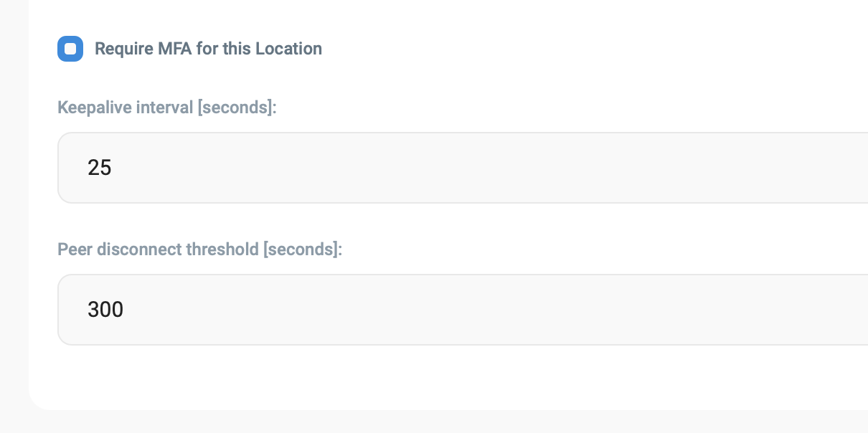868x433 pixels.
Task: Click the "Keepalive interval [seconds]:" label
Action: pos(166,108)
